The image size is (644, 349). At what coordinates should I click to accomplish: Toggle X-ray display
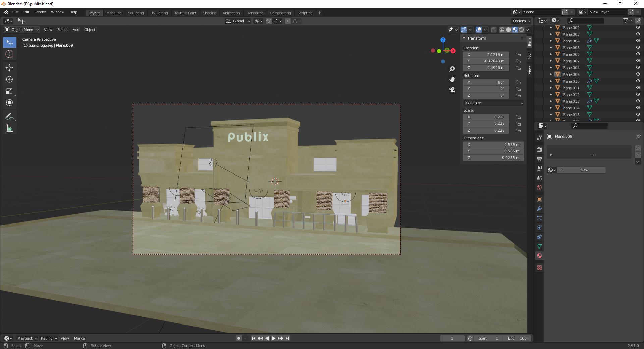(x=493, y=30)
